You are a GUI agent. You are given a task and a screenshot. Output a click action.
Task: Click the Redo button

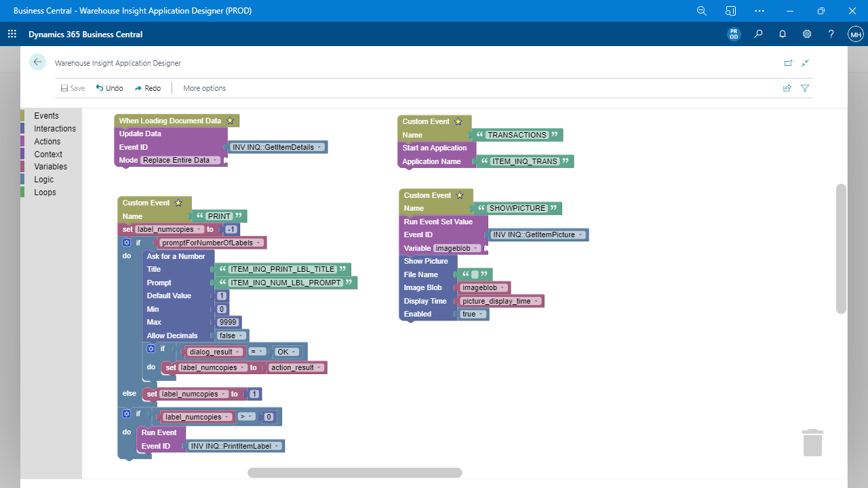click(148, 88)
